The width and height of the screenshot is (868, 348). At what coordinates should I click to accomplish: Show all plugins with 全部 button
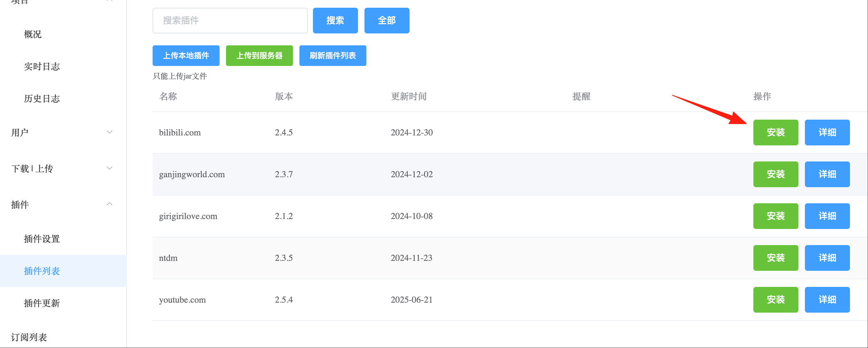click(x=387, y=21)
